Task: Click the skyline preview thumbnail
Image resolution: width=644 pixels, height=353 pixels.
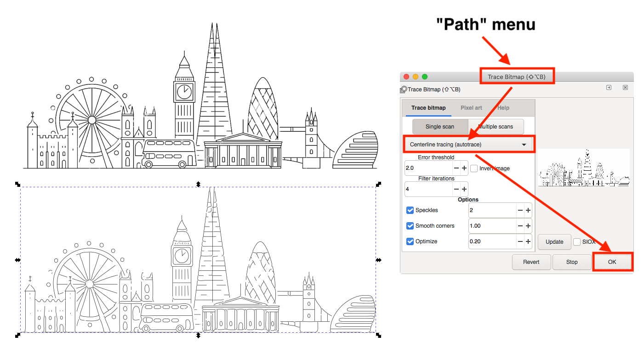Action: (584, 168)
